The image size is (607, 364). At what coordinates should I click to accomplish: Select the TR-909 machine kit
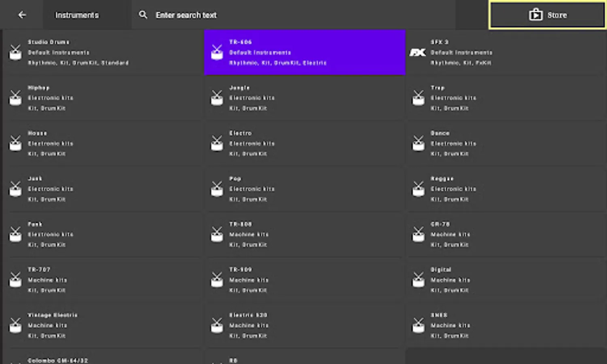click(x=305, y=280)
